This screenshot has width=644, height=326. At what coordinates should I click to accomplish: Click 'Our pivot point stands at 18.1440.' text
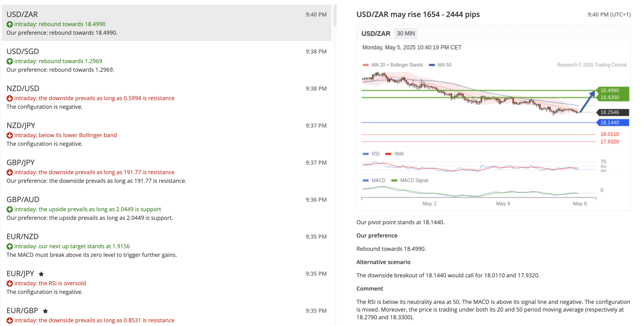[400, 222]
